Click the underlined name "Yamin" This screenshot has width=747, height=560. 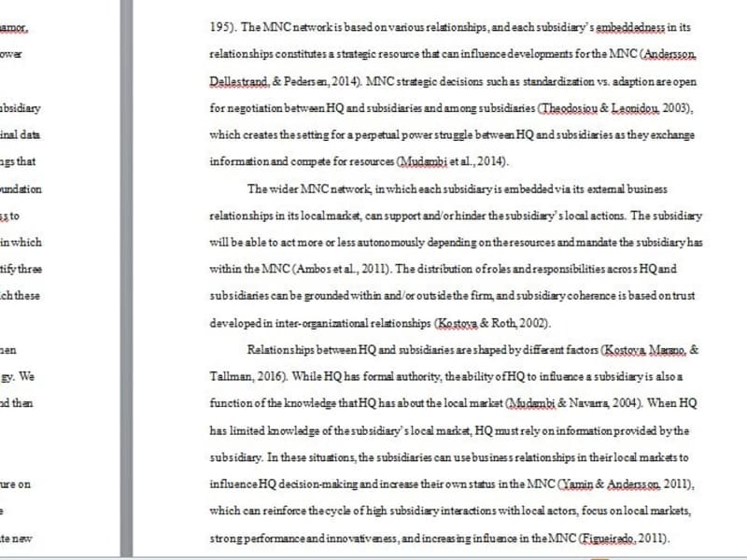pyautogui.click(x=577, y=484)
